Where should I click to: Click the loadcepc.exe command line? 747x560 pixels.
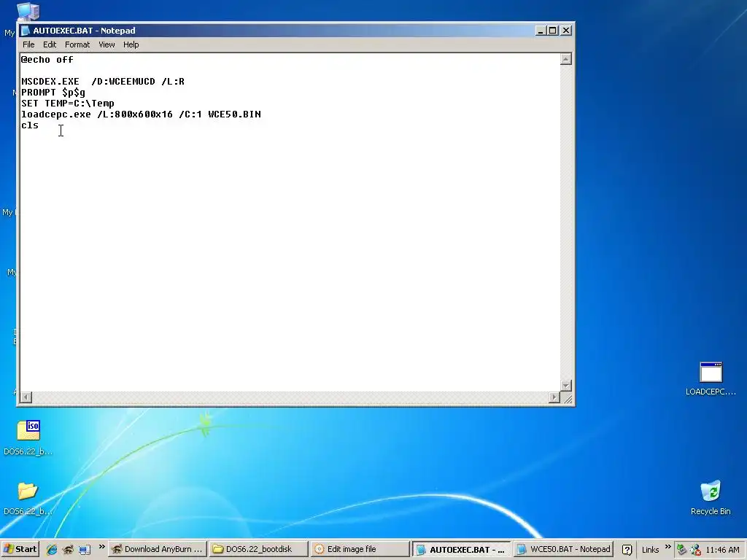tap(141, 114)
